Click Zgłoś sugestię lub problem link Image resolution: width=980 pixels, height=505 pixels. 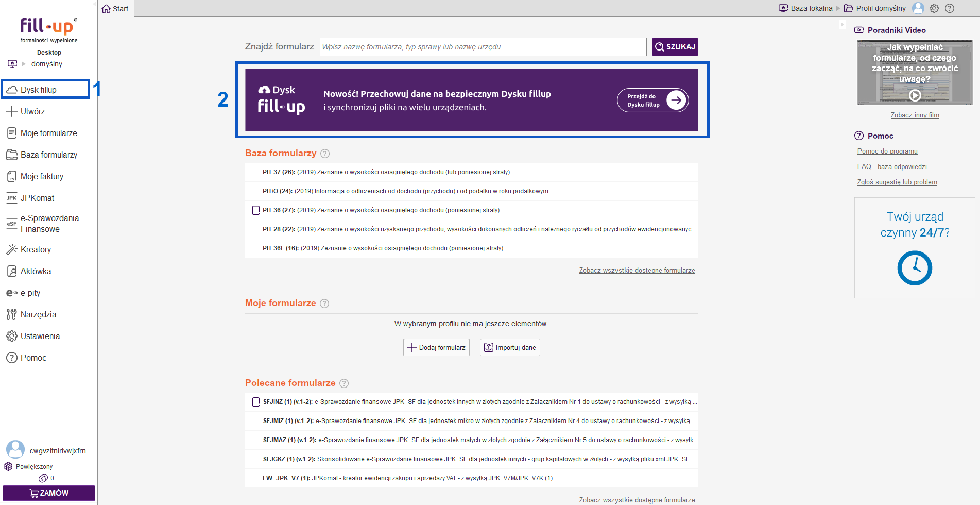pos(897,182)
